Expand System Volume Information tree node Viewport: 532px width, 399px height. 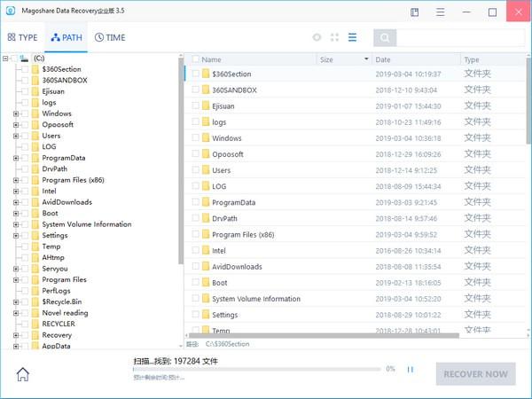[x=16, y=224]
